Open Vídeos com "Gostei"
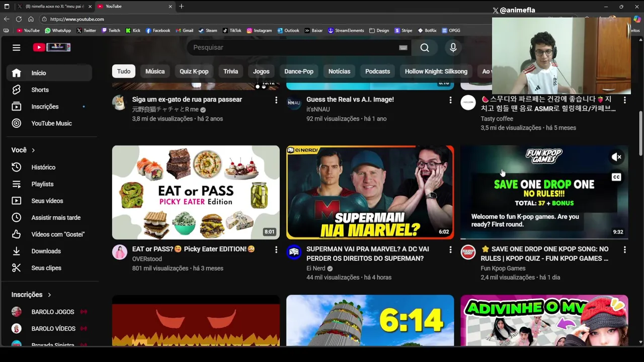The width and height of the screenshot is (644, 362). pos(49,234)
